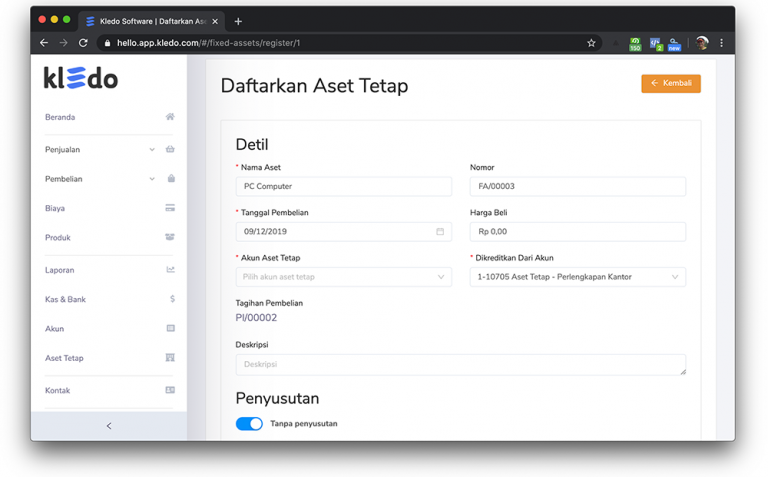768x477 pixels.
Task: Click the Daftarkan Aset Tetap heading
Action: tap(314, 86)
